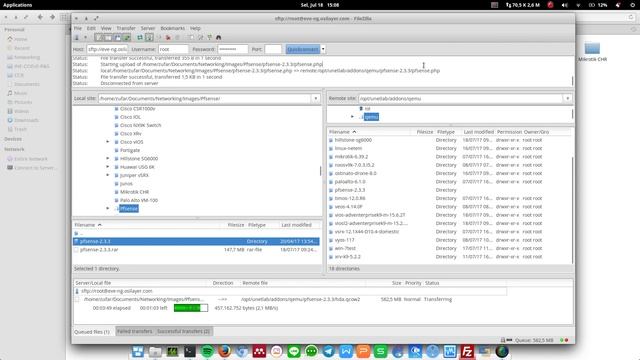Viewport: 640px width, 360px height.
Task: Open Spotify from the dock
Action: coord(207,351)
